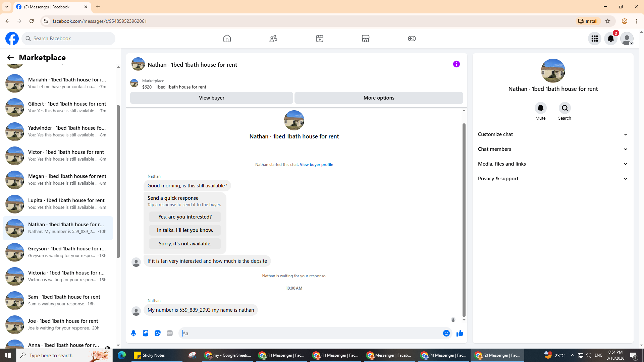The height and width of the screenshot is (362, 644).
Task: Click the voice clip microphone icon
Action: [133, 333]
